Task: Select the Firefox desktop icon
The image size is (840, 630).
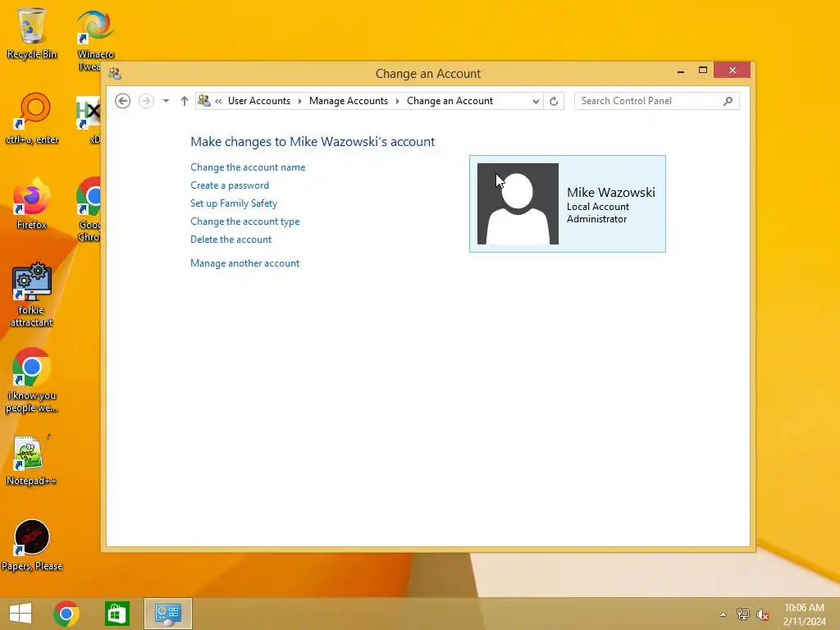Action: pyautogui.click(x=32, y=203)
